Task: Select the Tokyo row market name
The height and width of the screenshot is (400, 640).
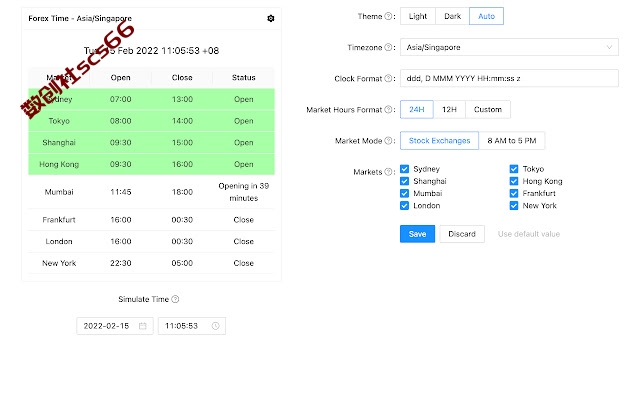Action: pos(59,121)
